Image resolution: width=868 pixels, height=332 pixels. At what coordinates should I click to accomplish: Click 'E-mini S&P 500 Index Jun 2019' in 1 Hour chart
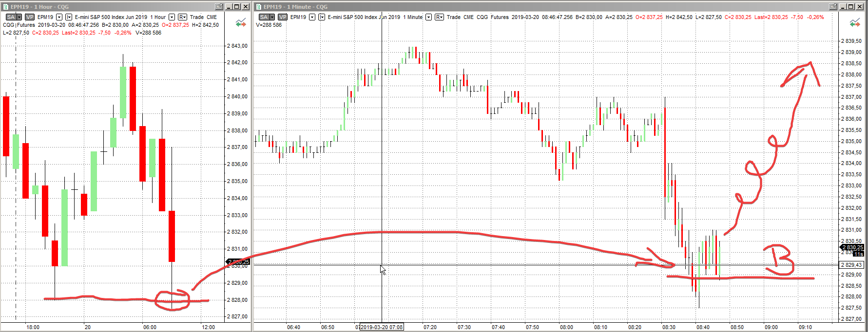[x=111, y=17]
